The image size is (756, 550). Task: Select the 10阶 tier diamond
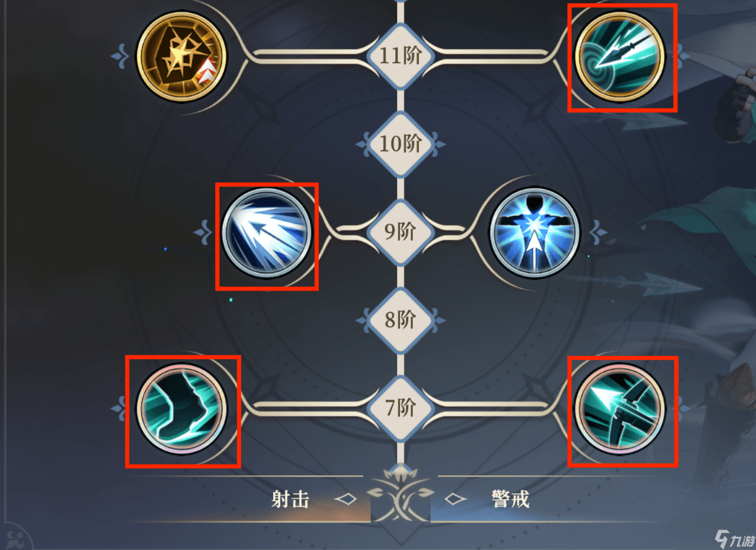pyautogui.click(x=400, y=144)
